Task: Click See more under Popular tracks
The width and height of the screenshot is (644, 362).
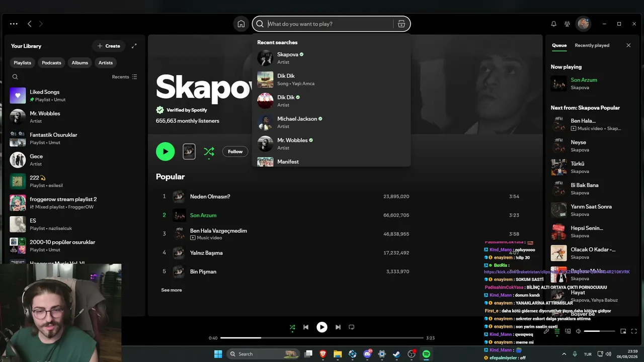Action: pos(172,290)
